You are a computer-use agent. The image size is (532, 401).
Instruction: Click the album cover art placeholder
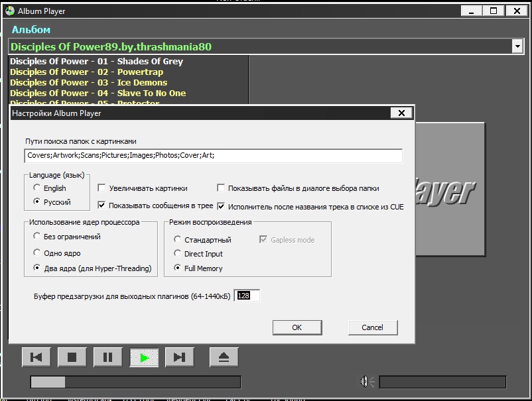point(450,189)
